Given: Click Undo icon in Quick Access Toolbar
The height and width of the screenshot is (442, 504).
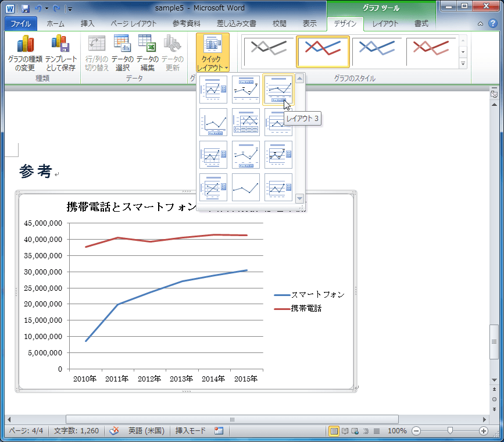Looking at the screenshot, I should pos(38,9).
